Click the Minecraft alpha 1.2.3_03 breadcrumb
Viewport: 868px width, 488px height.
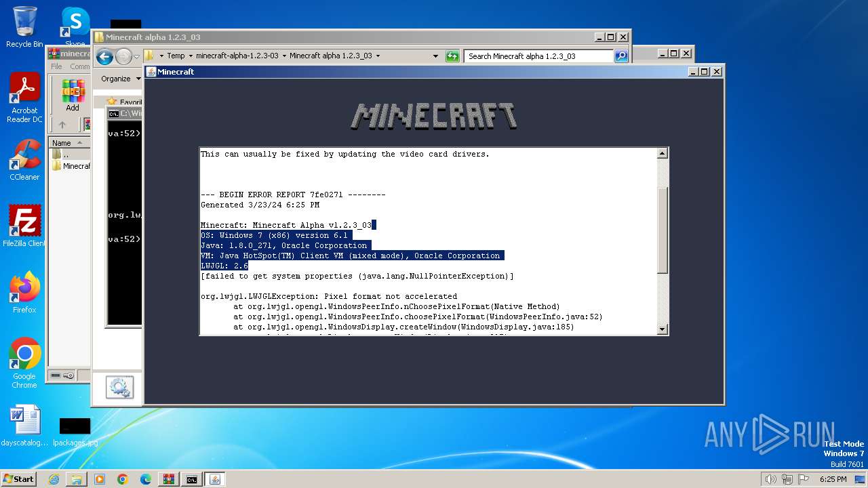coord(330,56)
